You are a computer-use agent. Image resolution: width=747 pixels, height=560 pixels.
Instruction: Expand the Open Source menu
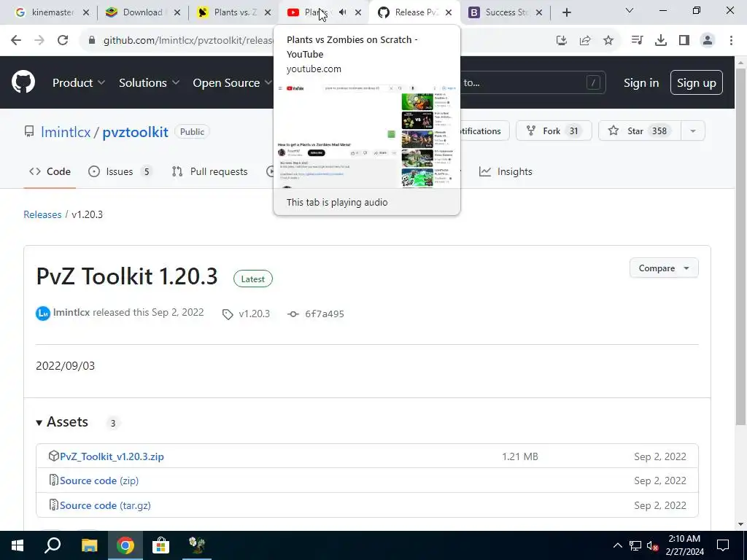[x=231, y=83]
